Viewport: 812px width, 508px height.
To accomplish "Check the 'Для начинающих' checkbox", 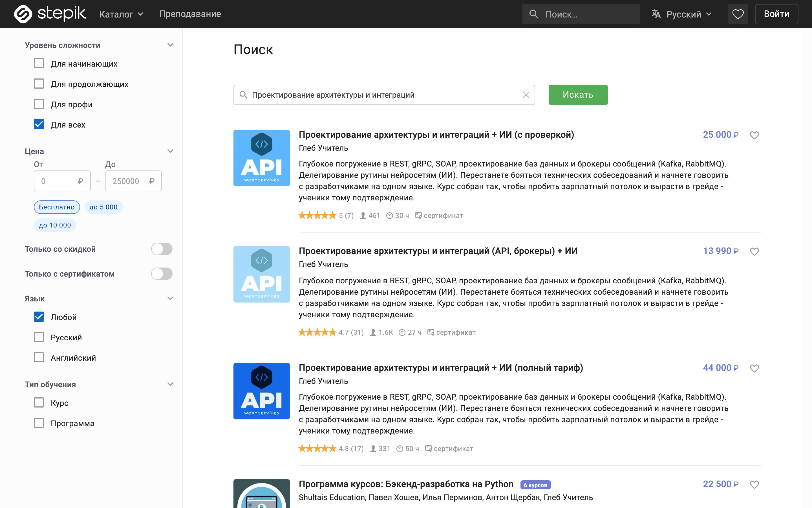I will [x=39, y=63].
